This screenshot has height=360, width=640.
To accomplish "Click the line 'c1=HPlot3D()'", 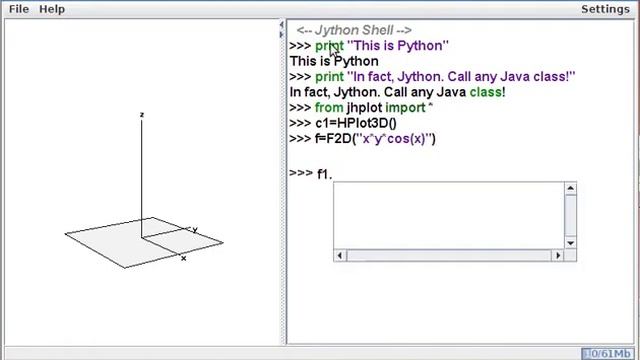I will [342, 123].
